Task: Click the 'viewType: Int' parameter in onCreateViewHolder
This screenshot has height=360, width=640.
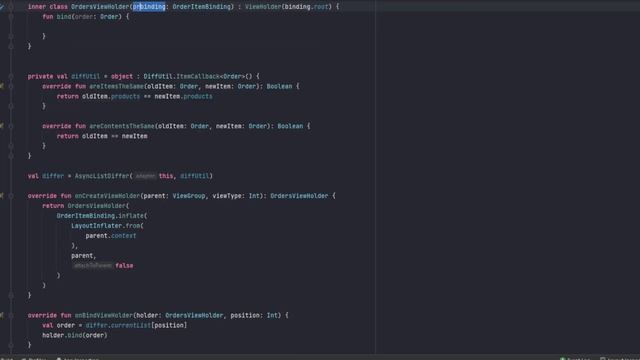Action: point(236,196)
